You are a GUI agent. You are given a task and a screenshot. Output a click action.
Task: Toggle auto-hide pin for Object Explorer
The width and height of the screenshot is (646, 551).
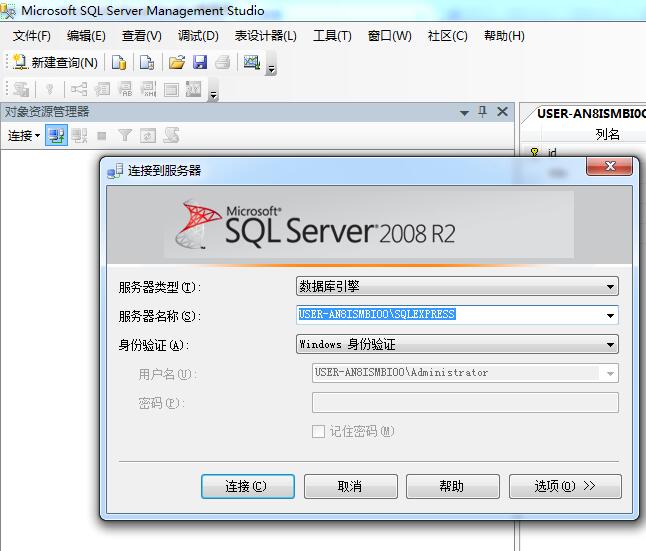[x=482, y=112]
